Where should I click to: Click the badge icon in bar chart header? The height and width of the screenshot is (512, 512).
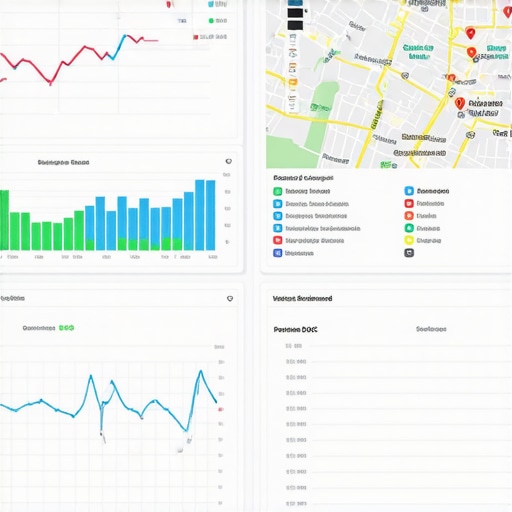pyautogui.click(x=229, y=161)
